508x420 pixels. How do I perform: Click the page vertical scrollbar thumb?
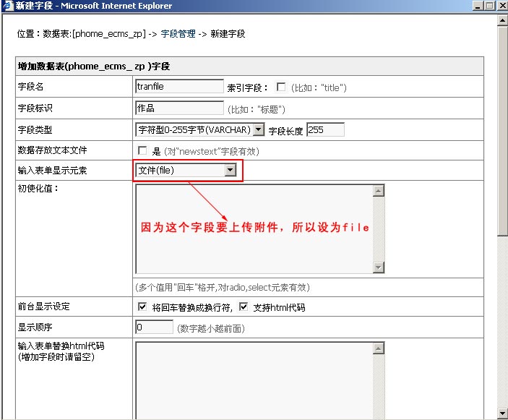point(502,130)
